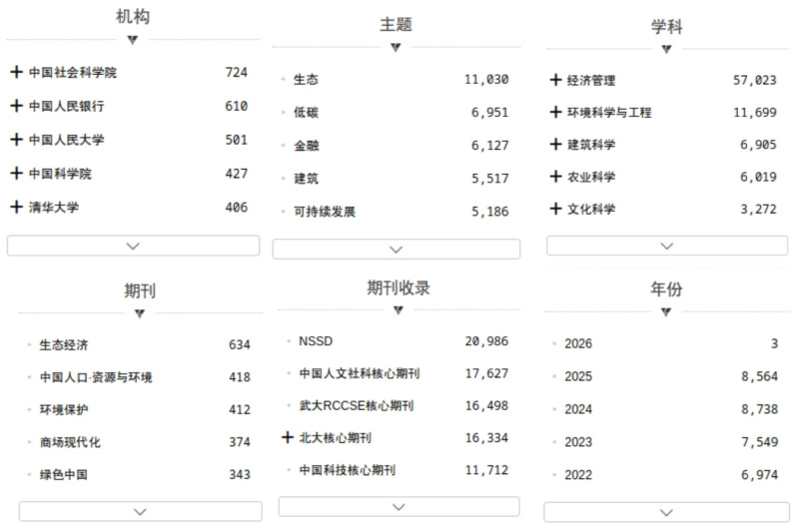The width and height of the screenshot is (798, 532).
Task: Collapse the 期刊收录 panel header triangle
Action: pos(398,310)
